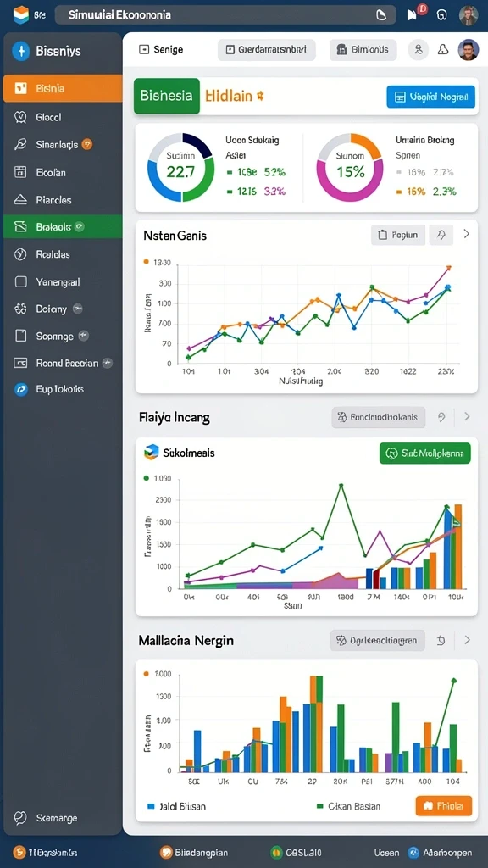Click the icon button beside Foplun
This screenshot has height=868, width=488.
[441, 235]
